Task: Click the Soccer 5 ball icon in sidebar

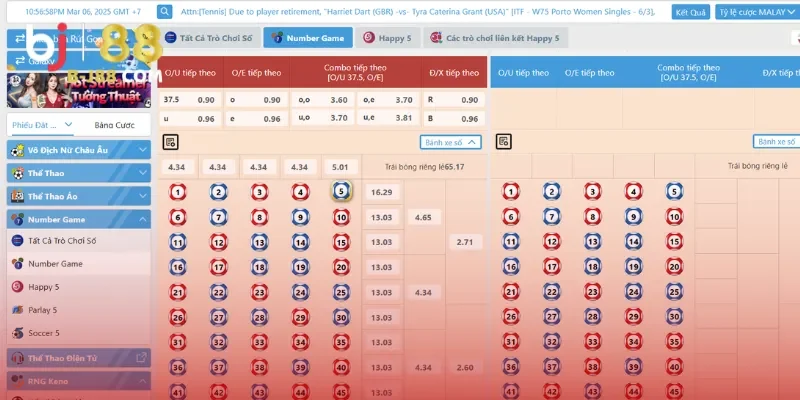Action: [x=17, y=333]
